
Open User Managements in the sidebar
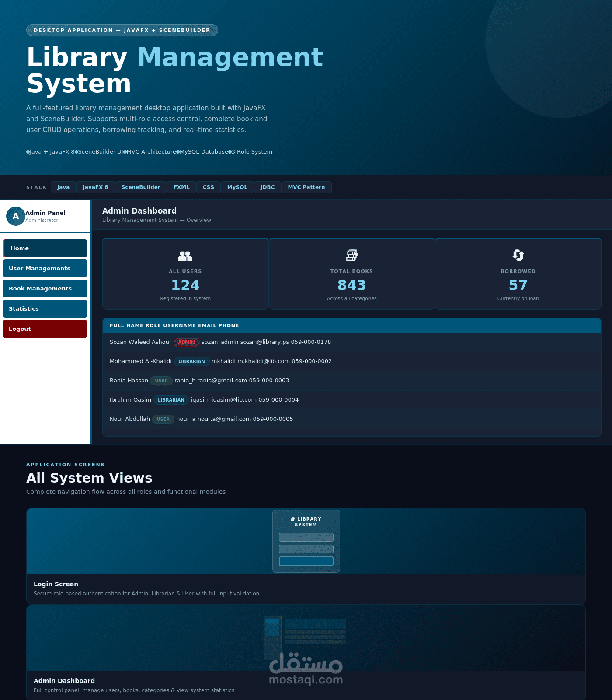[45, 268]
